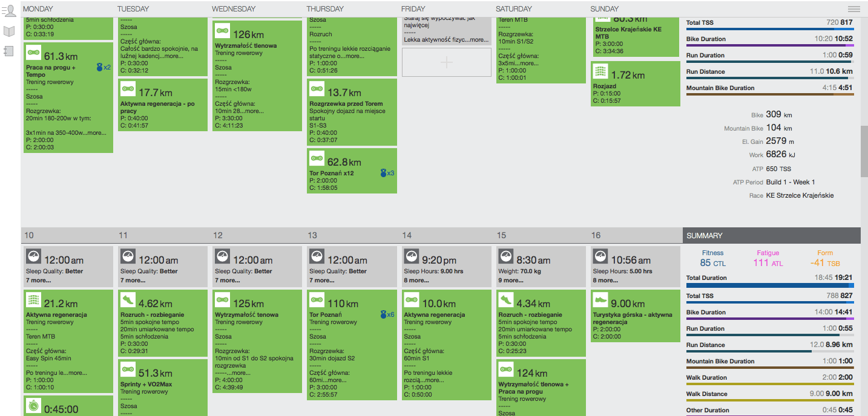Open the athlete list sidebar icon
This screenshot has width=868, height=416.
[9, 10]
